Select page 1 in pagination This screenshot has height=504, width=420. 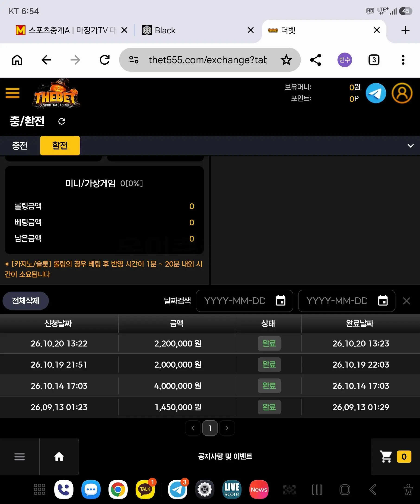(210, 428)
